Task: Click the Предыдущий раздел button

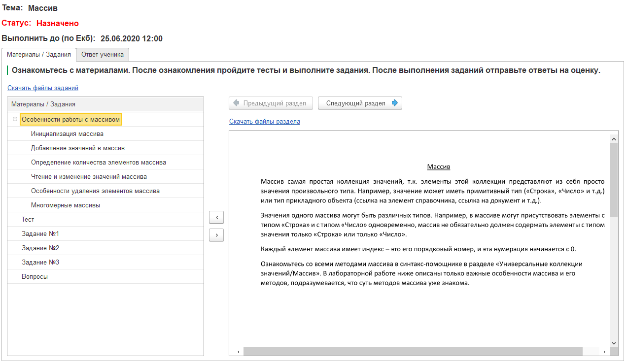Action: pyautogui.click(x=271, y=103)
